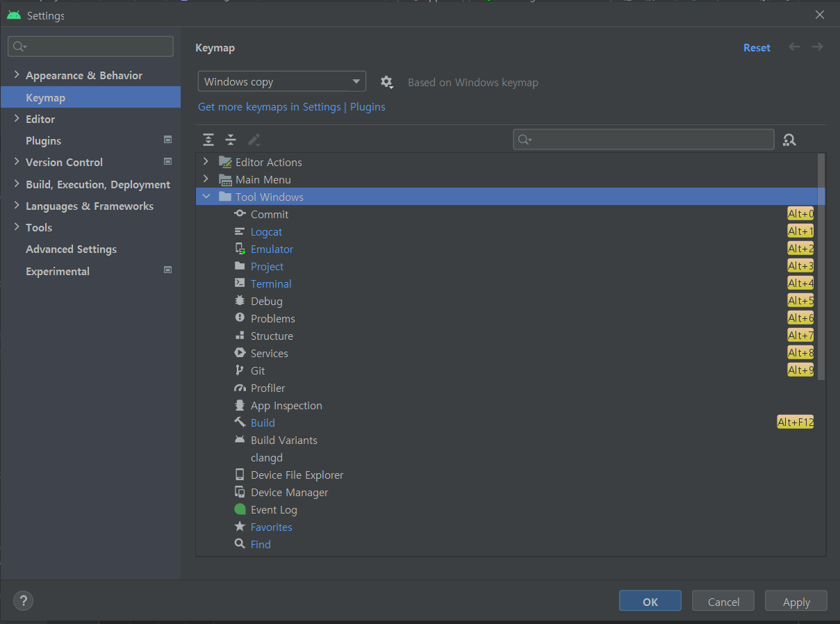Open the keymap gear options menu

387,82
